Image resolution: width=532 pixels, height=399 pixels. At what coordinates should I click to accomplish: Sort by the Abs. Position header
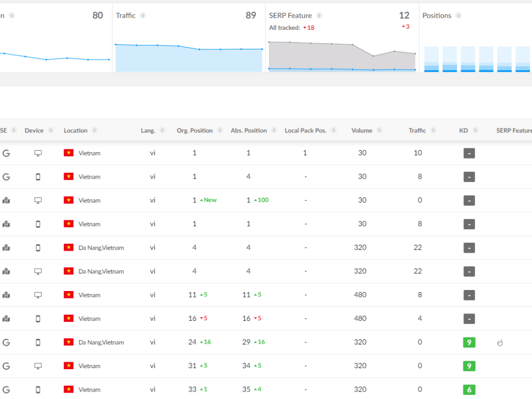(x=248, y=131)
